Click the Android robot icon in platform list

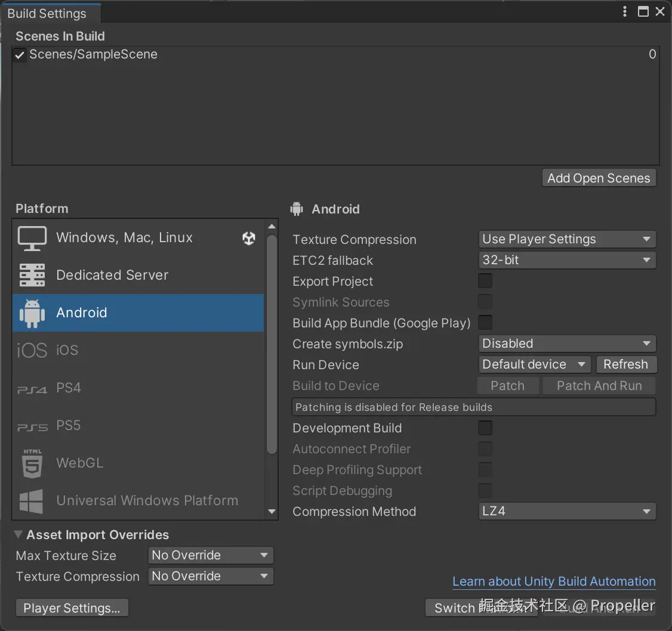click(32, 313)
